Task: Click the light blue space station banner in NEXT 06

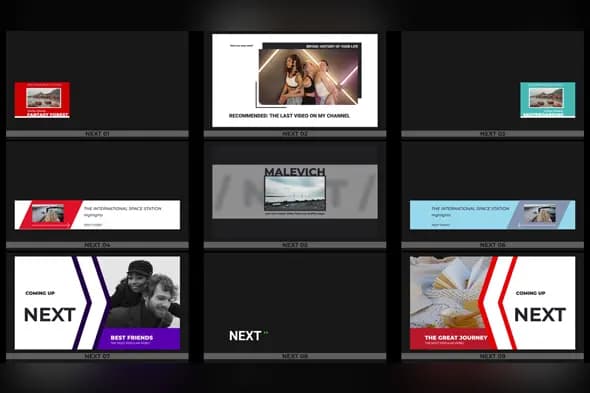Action: [x=492, y=215]
